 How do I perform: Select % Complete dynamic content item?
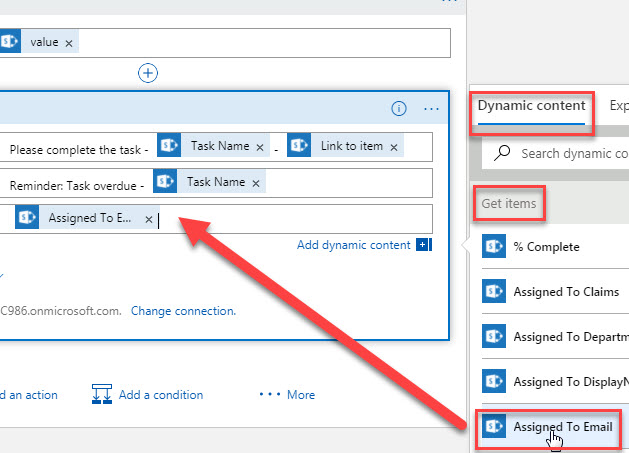click(546, 247)
